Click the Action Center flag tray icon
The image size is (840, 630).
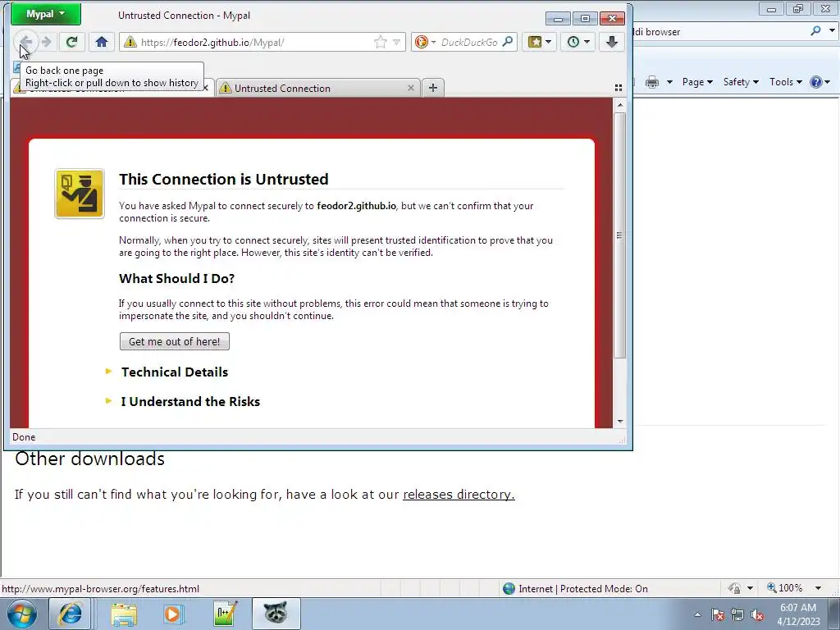tap(718, 615)
